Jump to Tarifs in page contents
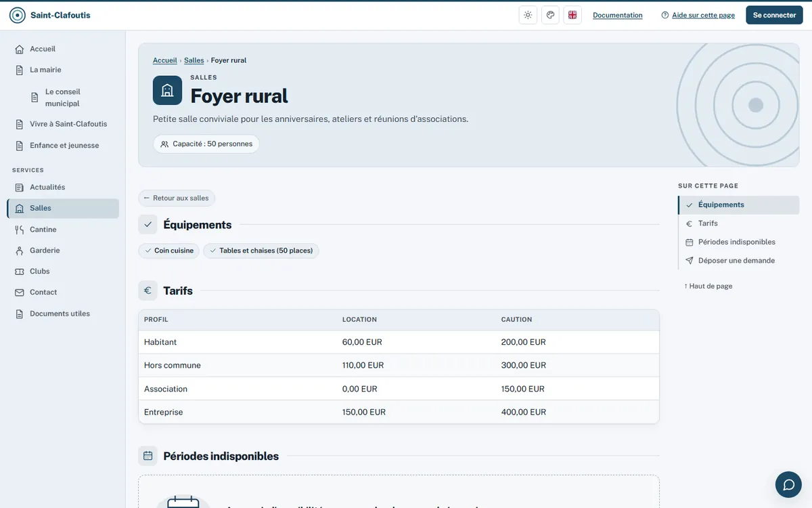Screen dimensions: 812x508 (739, 224)
